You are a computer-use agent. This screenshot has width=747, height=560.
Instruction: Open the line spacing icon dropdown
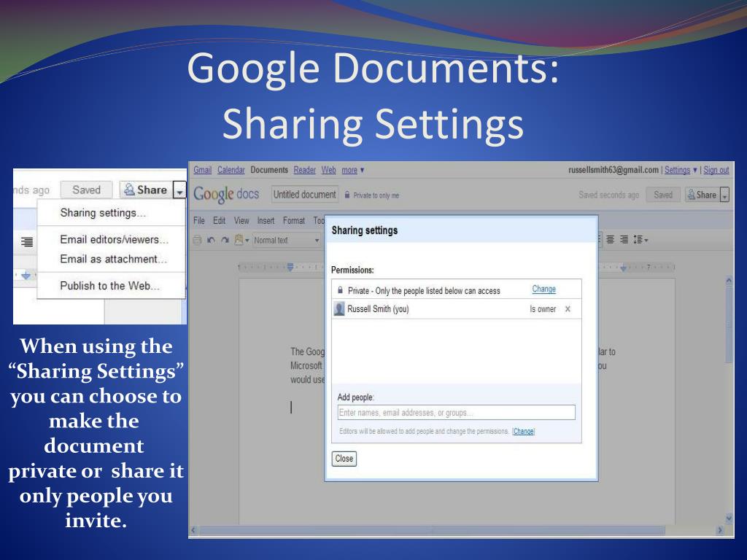[x=640, y=239]
